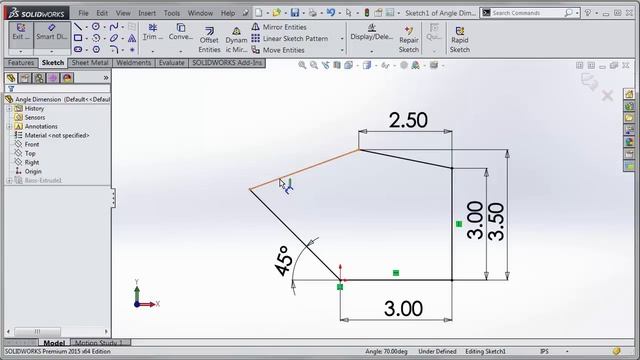Click the Undo icon
The width and height of the screenshot is (640, 360).
point(331,13)
